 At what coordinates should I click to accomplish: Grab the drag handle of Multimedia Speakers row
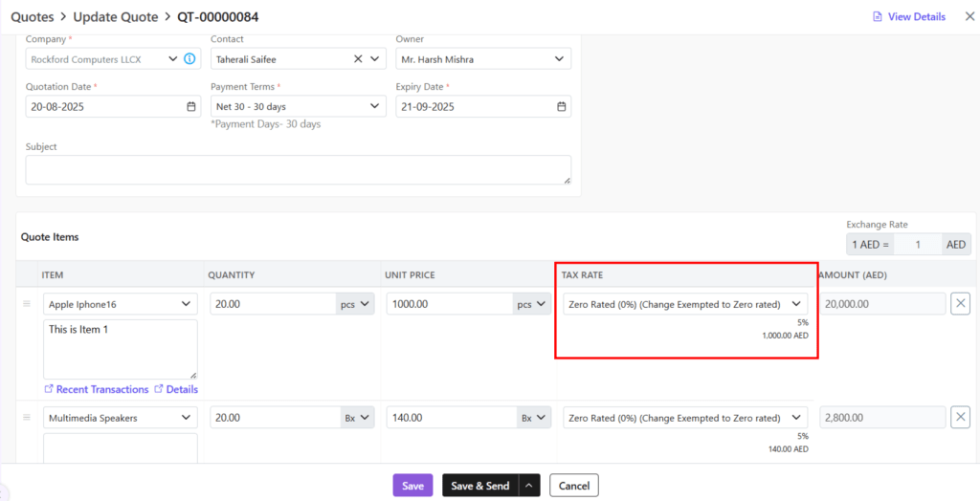pos(27,418)
